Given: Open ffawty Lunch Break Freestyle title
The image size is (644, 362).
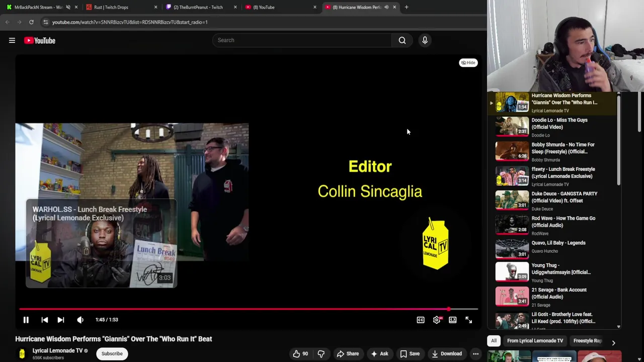Looking at the screenshot, I should tap(563, 172).
